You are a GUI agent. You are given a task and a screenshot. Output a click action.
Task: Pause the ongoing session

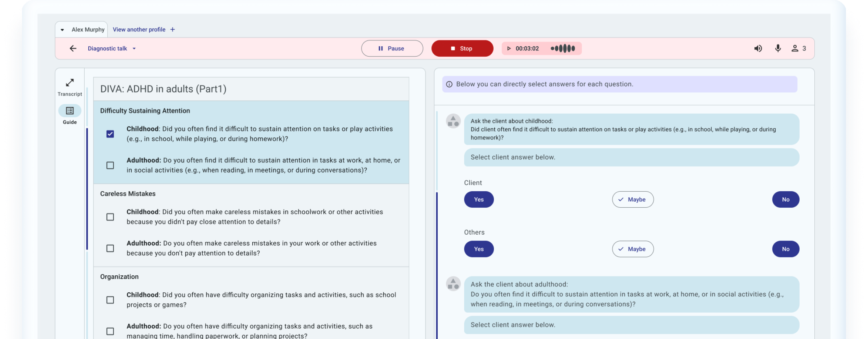pos(392,48)
